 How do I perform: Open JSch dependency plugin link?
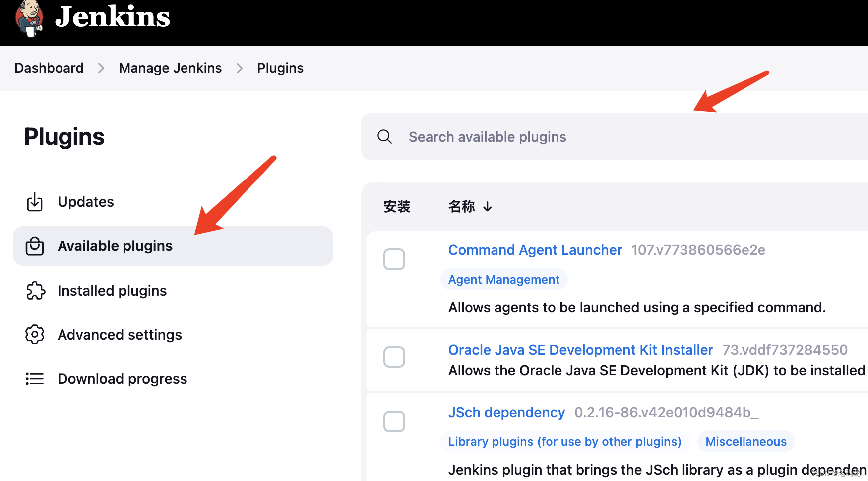(506, 413)
